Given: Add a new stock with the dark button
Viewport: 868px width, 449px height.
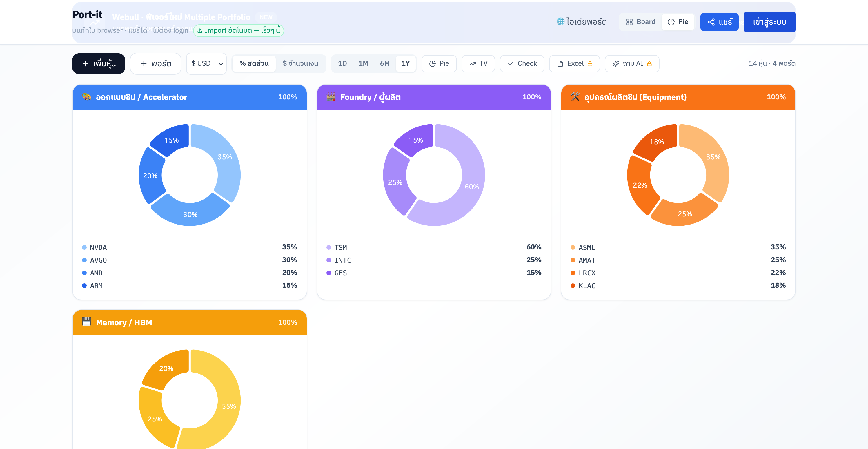Looking at the screenshot, I should point(99,64).
